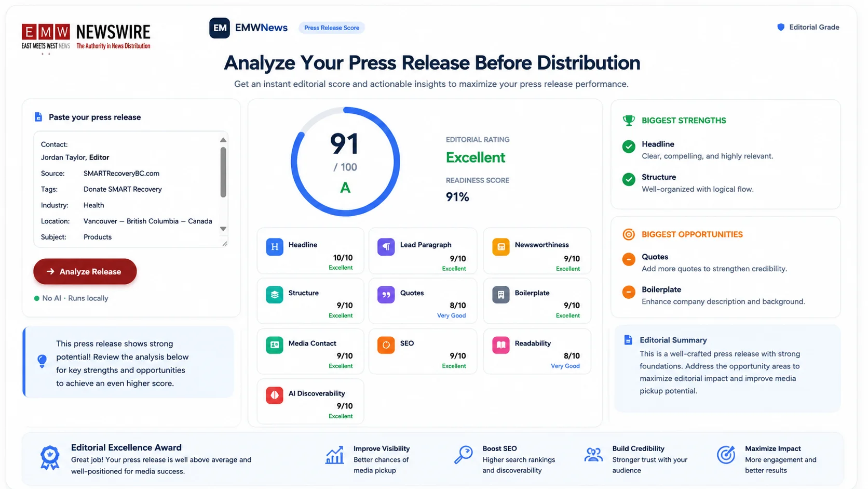Click the Editorial Summary document icon
The width and height of the screenshot is (868, 489).
pos(628,340)
